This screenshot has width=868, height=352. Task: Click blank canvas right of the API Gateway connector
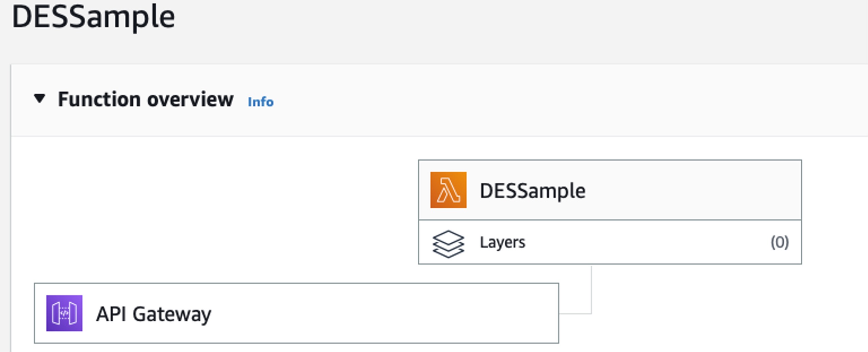[714, 313]
